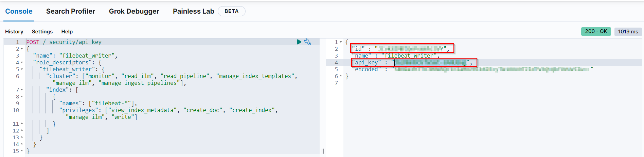Switch to the Console tab
644x157 pixels.
coord(19,11)
